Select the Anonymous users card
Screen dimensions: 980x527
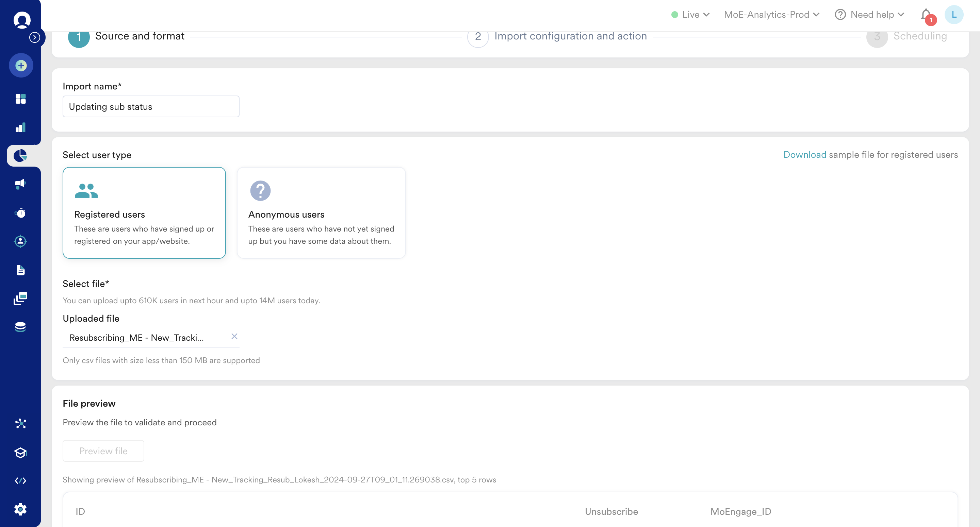pyautogui.click(x=321, y=213)
